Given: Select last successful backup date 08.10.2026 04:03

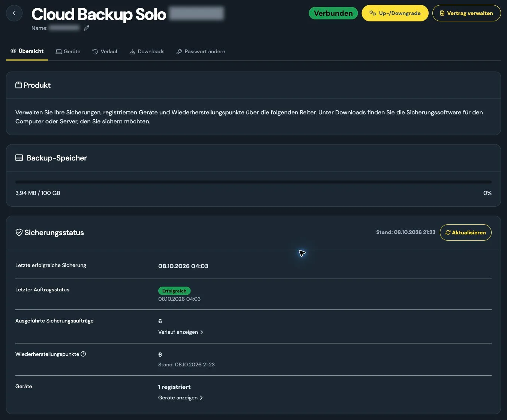Looking at the screenshot, I should point(183,266).
